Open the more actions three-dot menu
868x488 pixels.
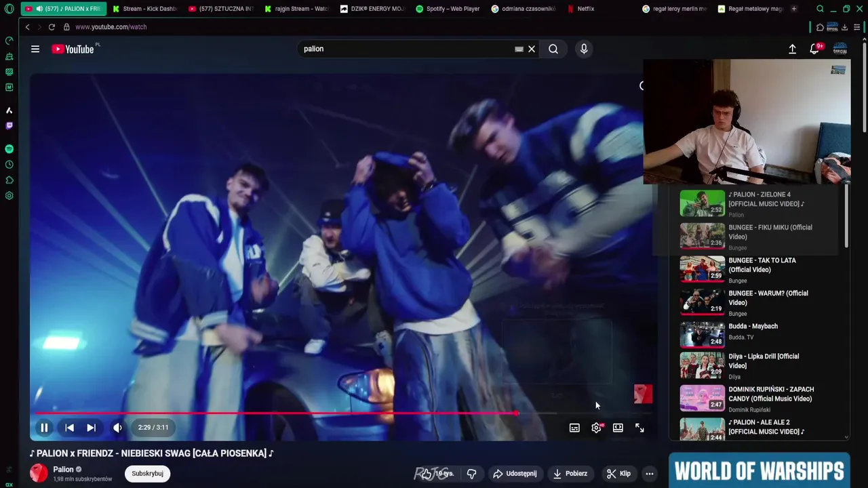pos(650,474)
